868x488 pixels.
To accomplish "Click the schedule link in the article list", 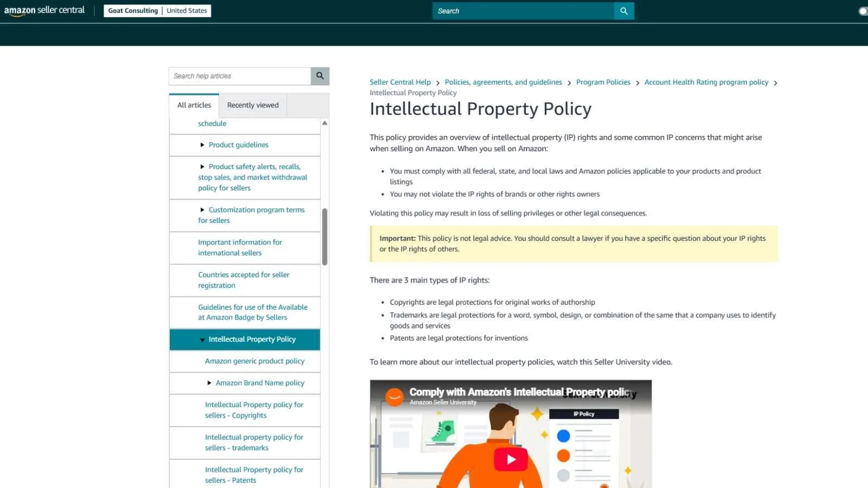I will pos(212,124).
